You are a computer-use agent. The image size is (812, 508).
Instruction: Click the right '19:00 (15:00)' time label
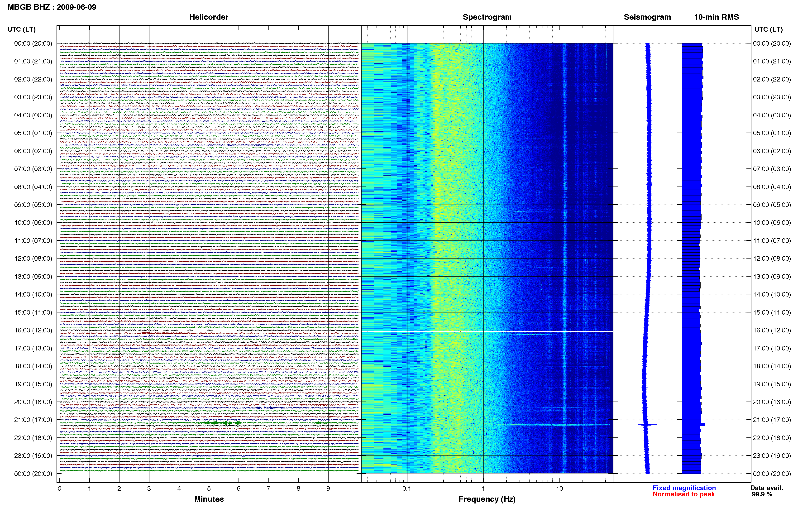coord(772,384)
